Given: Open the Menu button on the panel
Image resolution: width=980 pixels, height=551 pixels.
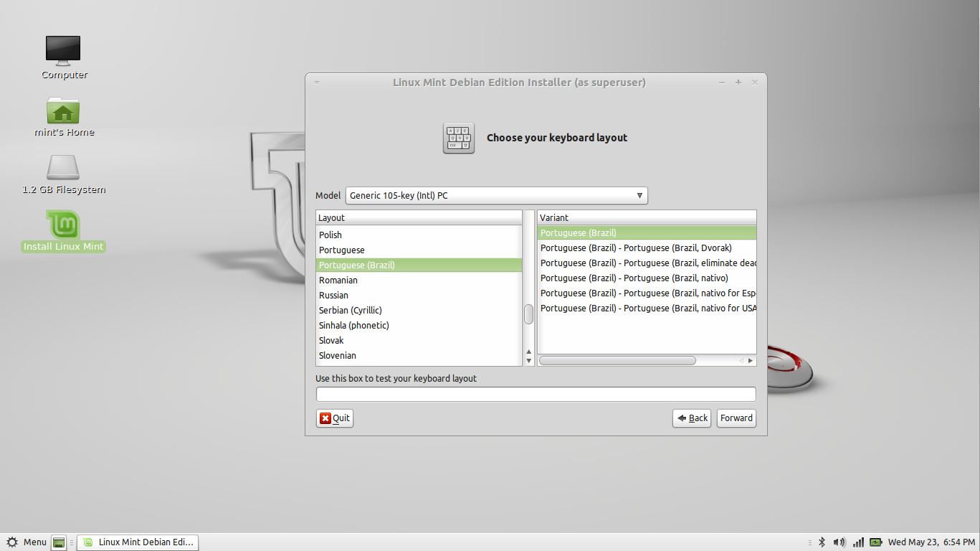Looking at the screenshot, I should click(27, 542).
